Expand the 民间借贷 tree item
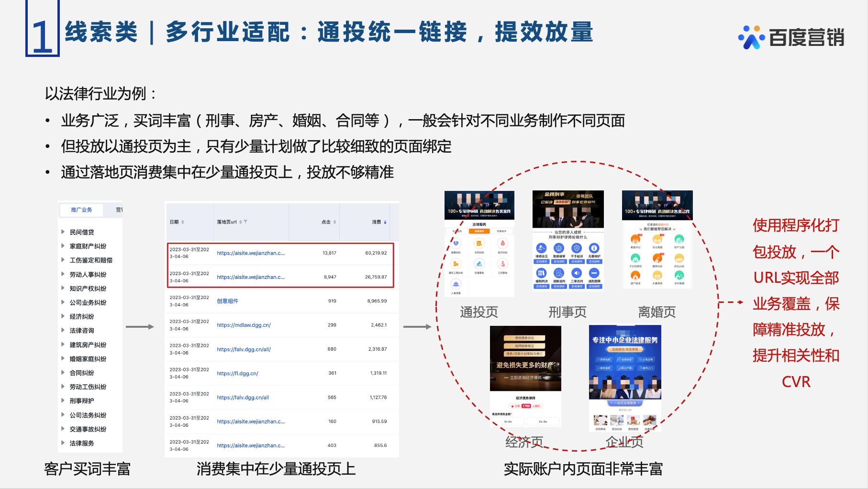Viewport: 868px width, 489px height. point(63,232)
